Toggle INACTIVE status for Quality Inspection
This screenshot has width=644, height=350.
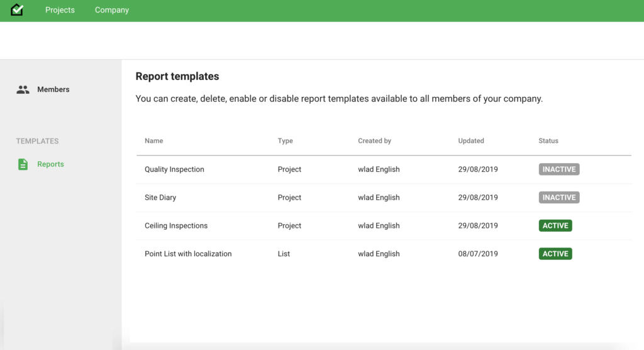pyautogui.click(x=558, y=169)
